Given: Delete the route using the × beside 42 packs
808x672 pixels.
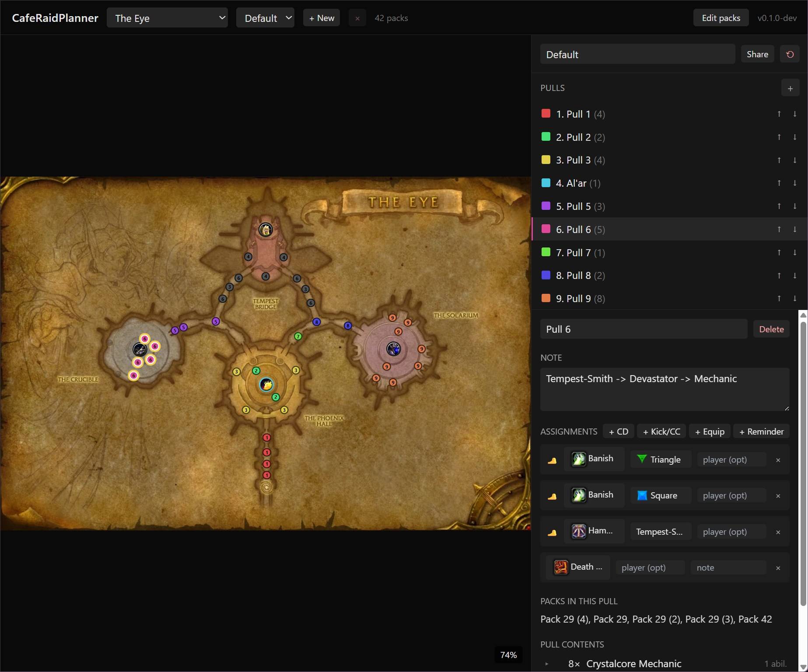Looking at the screenshot, I should (357, 18).
